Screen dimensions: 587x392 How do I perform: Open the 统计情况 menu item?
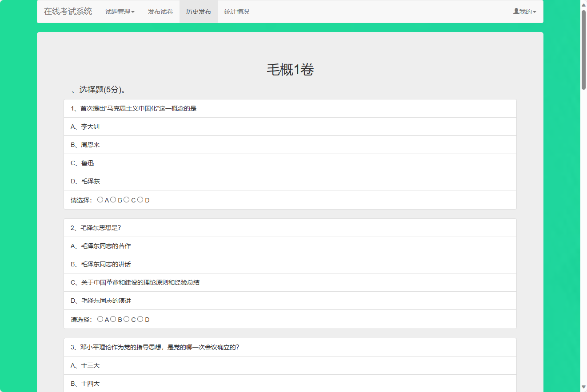click(236, 12)
